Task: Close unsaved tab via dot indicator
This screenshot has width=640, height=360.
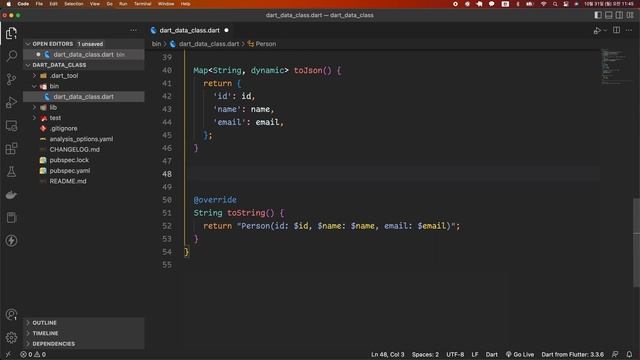Action: coord(226,30)
